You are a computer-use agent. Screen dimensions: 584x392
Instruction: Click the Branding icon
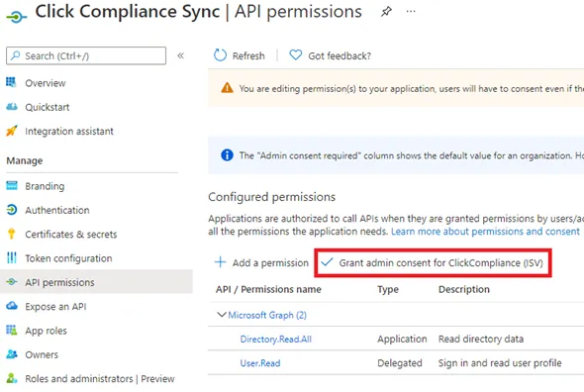(12, 185)
